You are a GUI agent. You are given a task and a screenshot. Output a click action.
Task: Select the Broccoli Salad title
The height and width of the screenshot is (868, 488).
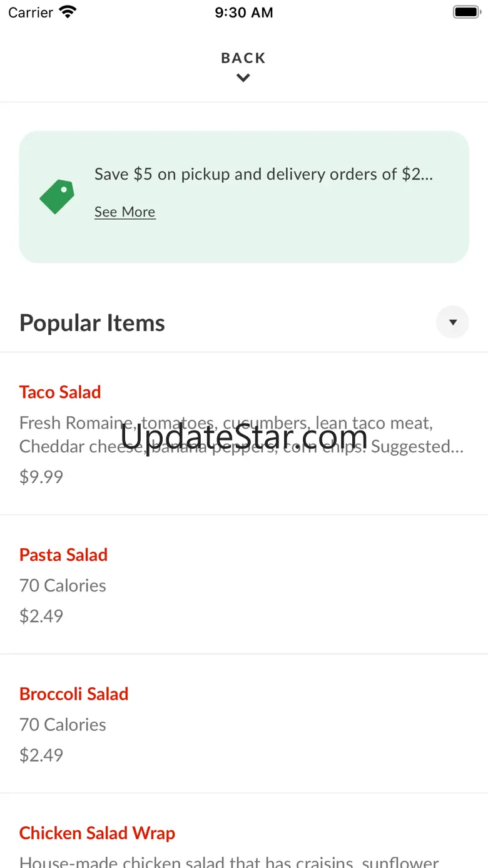click(74, 694)
